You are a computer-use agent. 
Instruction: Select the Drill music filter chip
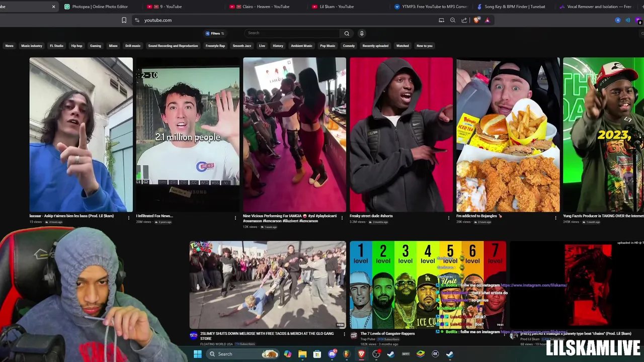pyautogui.click(x=133, y=46)
